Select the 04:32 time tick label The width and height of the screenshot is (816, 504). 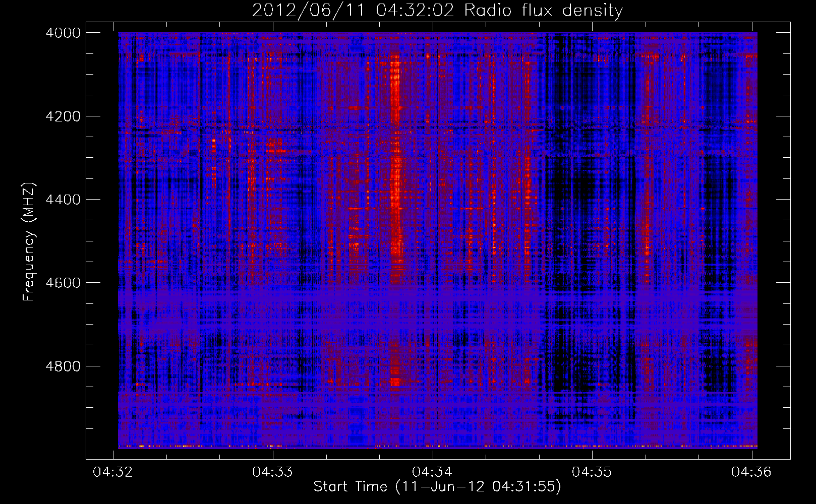113,472
